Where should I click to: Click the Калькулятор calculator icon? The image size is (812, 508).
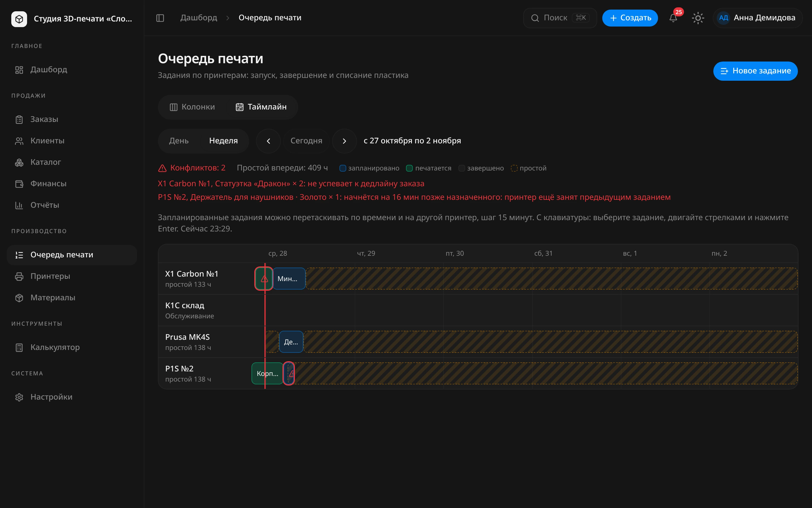pyautogui.click(x=19, y=347)
